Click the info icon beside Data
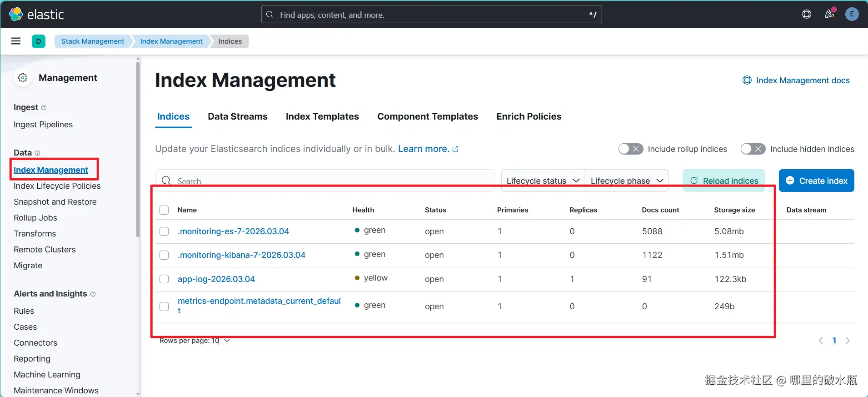 [38, 153]
